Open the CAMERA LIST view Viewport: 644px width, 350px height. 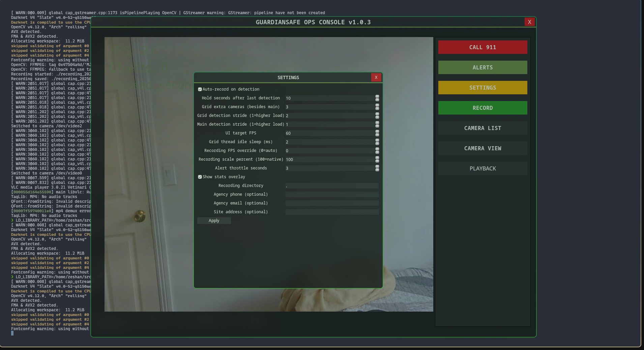[482, 128]
